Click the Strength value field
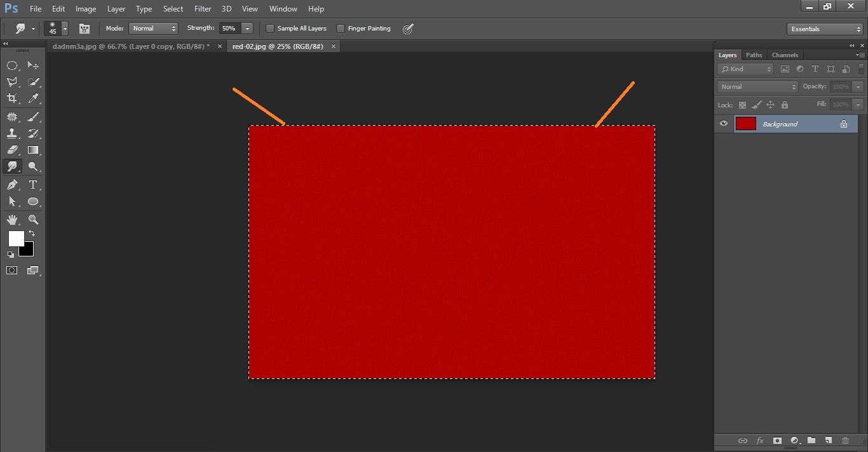This screenshot has width=868, height=452. coord(229,29)
